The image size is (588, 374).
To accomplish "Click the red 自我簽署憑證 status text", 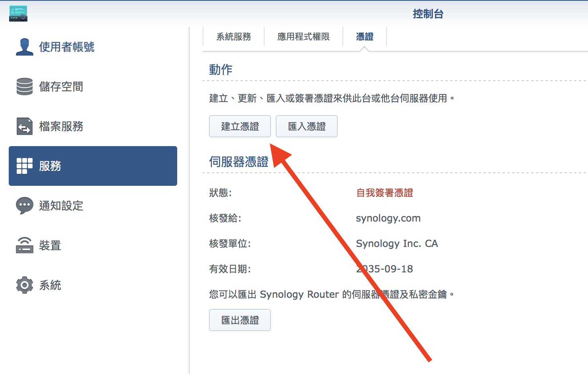I will (x=385, y=193).
